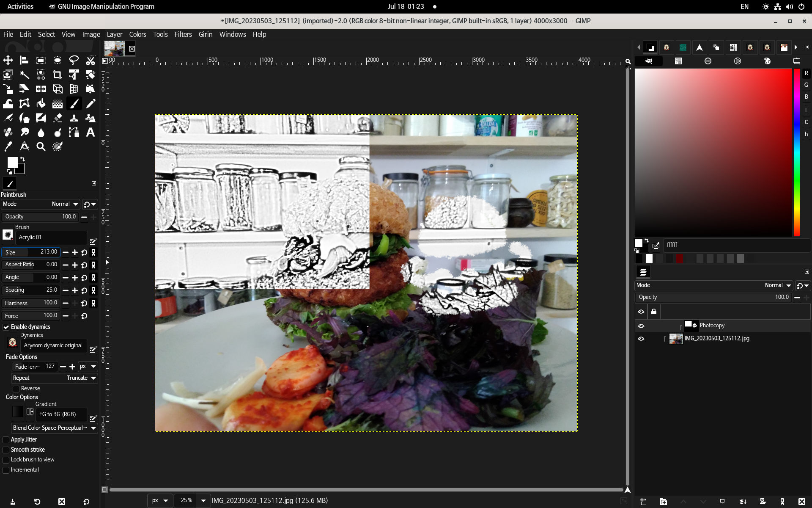Enable the Incremental checkbox
This screenshot has width=812, height=508.
7,469
